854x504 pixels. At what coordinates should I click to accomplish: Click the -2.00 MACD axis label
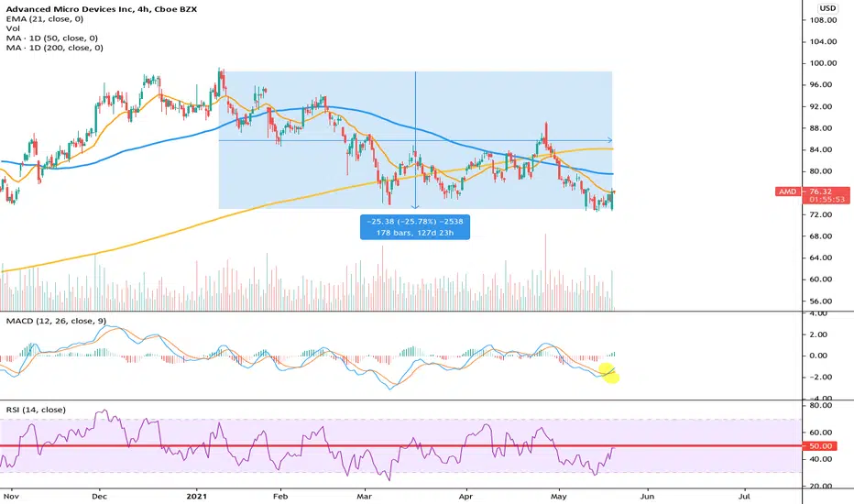[x=822, y=377]
